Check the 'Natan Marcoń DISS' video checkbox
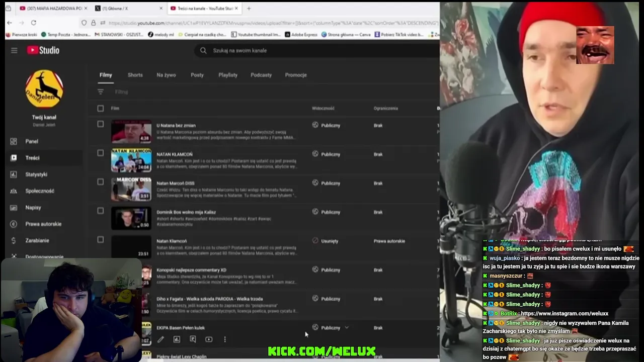This screenshot has height=362, width=644. 101,182
